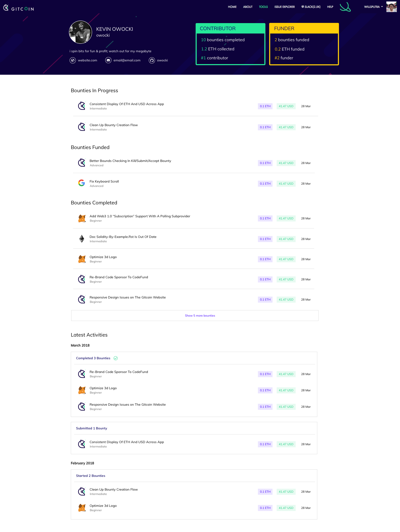Toggle the green checkmark beside Completed 3 Bounties
The width and height of the screenshot is (400, 532).
116,358
